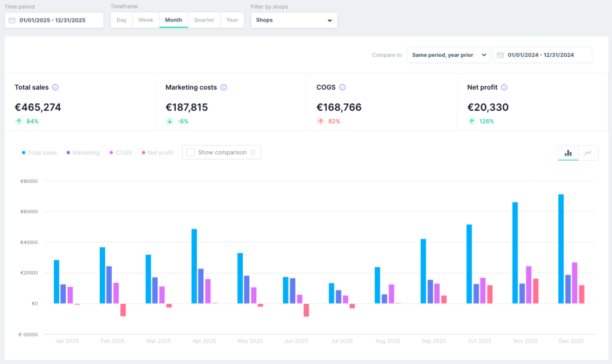612x364 pixels.
Task: Open the 01/01/2025 - 12/31/2025 date range picker
Action: 54,20
